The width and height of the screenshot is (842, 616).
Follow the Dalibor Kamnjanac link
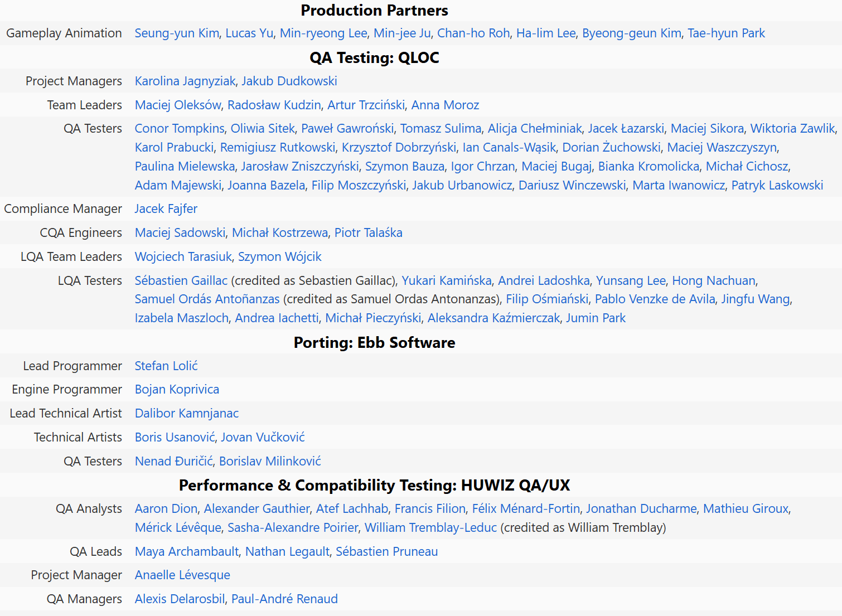187,414
